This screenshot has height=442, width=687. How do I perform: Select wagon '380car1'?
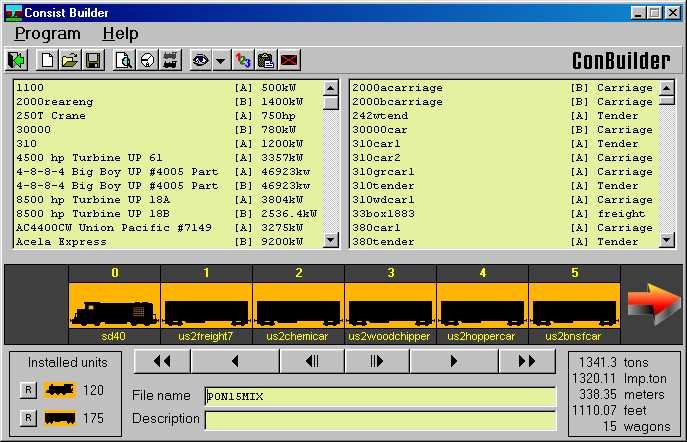coord(503,228)
